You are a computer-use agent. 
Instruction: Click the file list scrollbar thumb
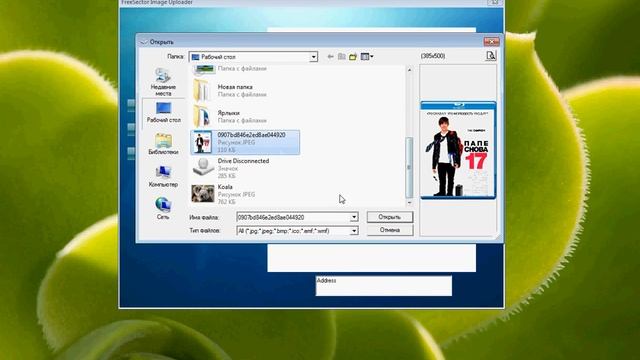(409, 167)
